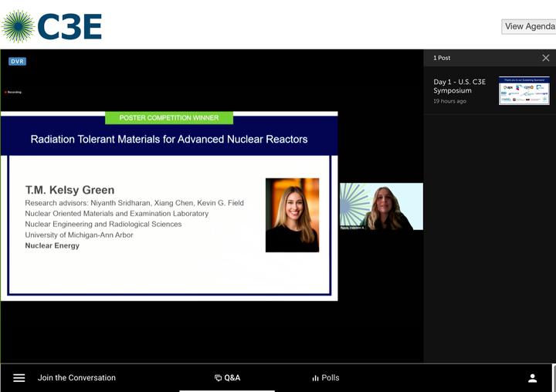Click the T.M. Kelsy Green name text
Screen dimensions: 556x392
(x=69, y=190)
